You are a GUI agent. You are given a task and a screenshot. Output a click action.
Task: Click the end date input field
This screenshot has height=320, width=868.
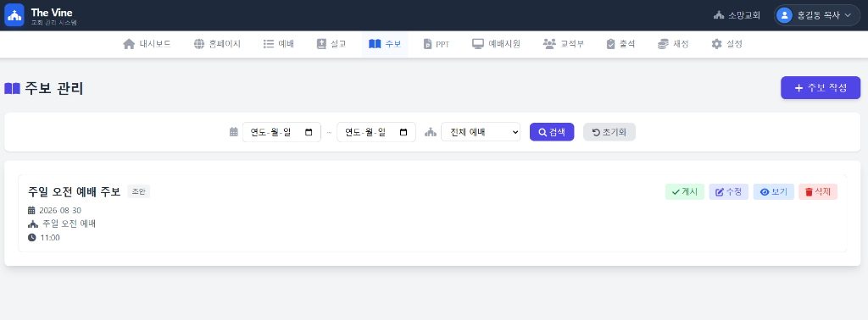376,132
